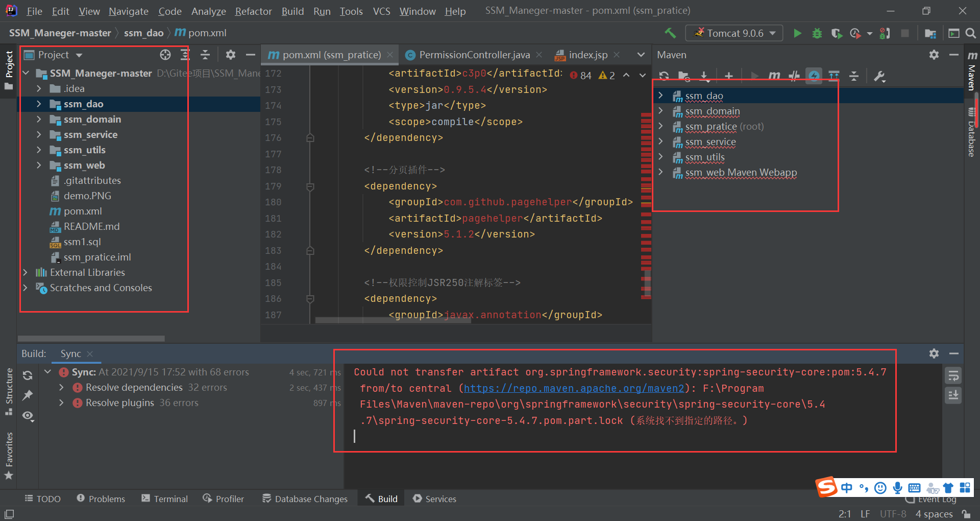Open Build panel gear settings
Image resolution: width=980 pixels, height=521 pixels.
(934, 353)
